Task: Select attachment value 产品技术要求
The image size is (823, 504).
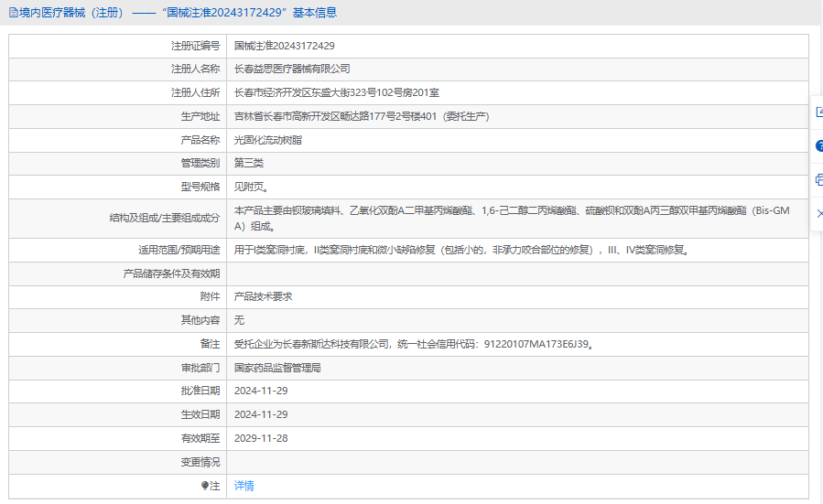Action: pyautogui.click(x=263, y=296)
